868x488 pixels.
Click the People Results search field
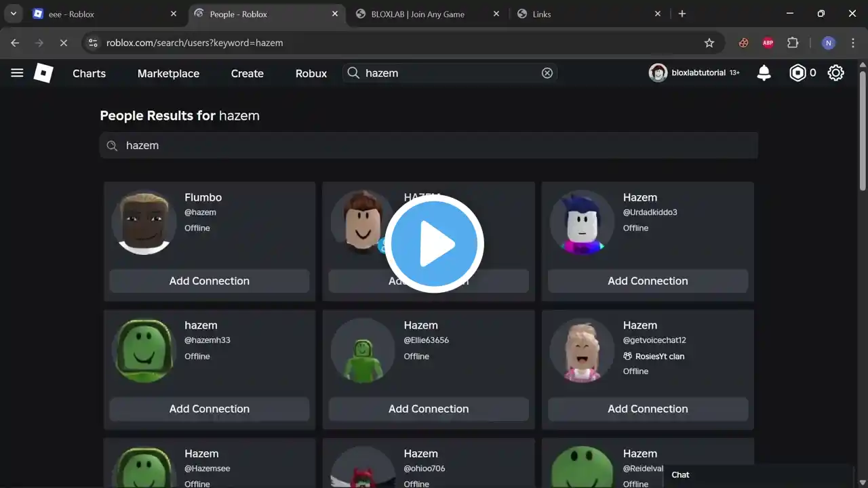click(434, 146)
